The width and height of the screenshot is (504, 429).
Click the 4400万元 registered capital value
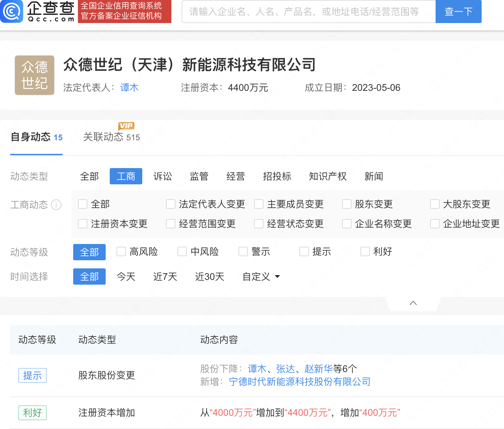tap(248, 87)
